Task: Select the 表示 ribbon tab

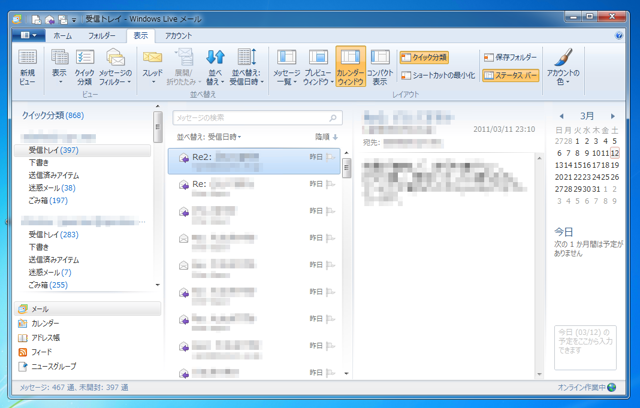Action: pos(141,36)
